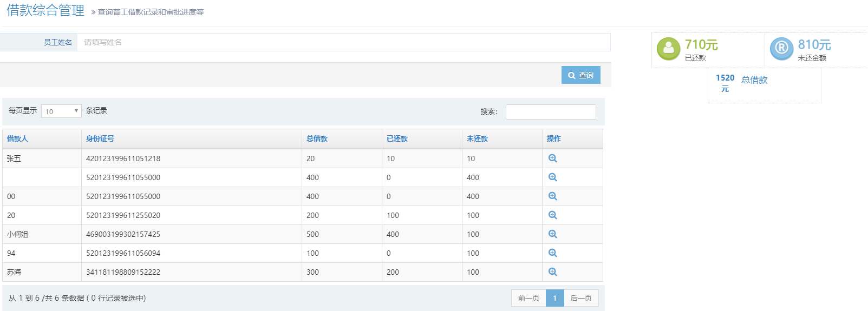868x311 pixels.
Task: Sort by 未还款 column header
Action: [x=477, y=138]
